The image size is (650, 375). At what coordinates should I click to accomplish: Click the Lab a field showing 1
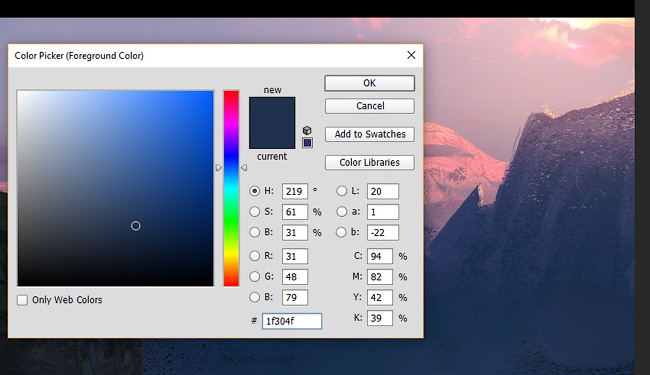pyautogui.click(x=383, y=212)
